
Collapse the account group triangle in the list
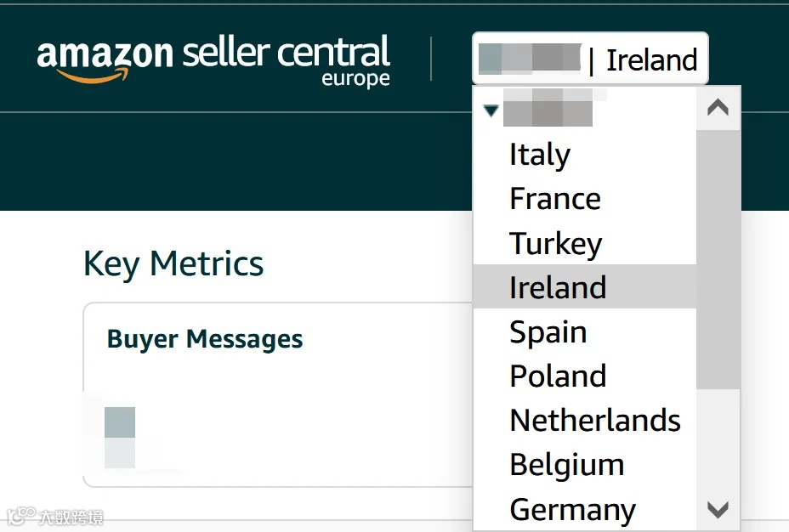pyautogui.click(x=491, y=111)
